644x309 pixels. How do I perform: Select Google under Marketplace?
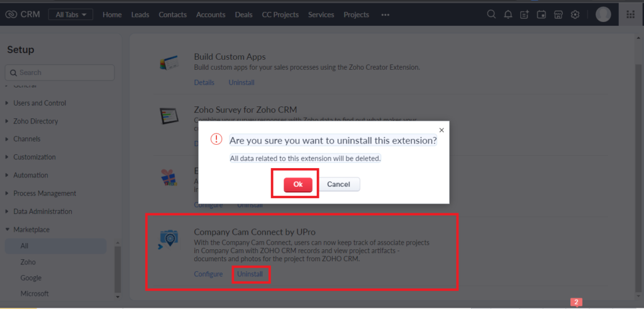[31, 278]
